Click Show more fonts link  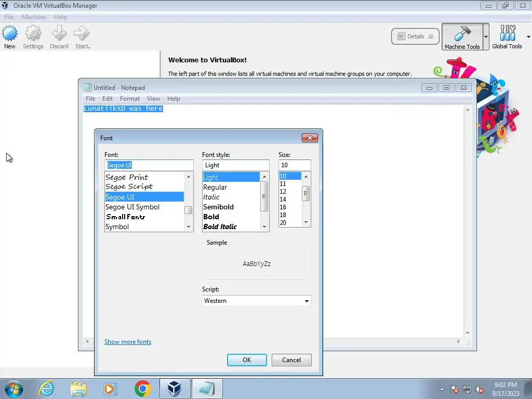coord(128,342)
